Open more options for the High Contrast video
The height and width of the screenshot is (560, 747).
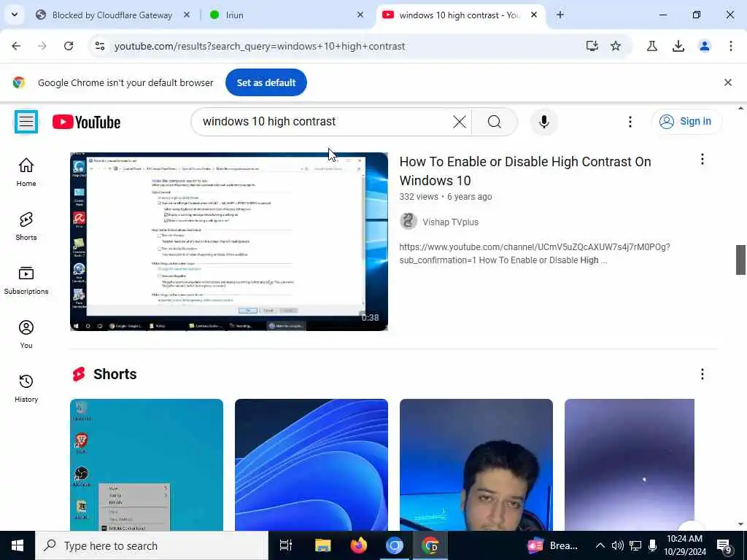702,160
